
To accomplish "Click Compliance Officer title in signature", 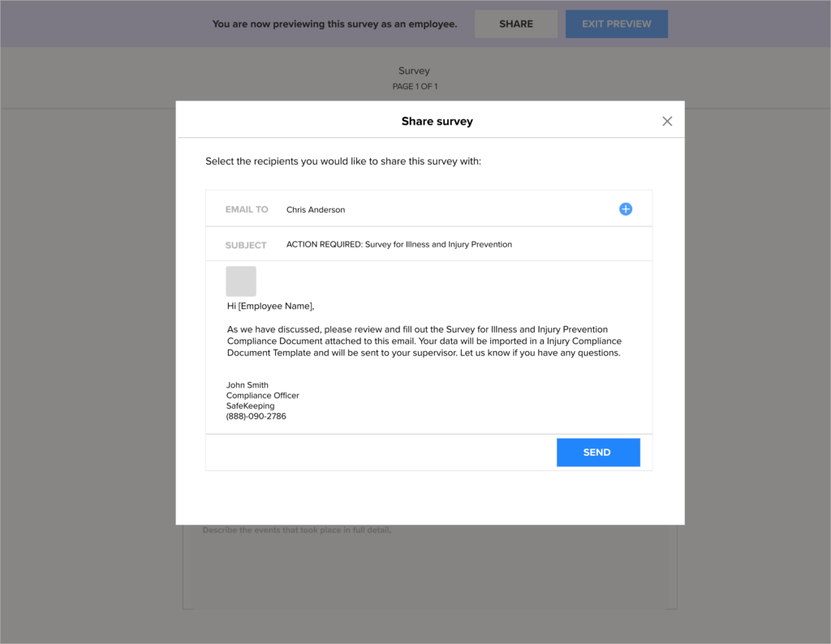I will coord(263,396).
